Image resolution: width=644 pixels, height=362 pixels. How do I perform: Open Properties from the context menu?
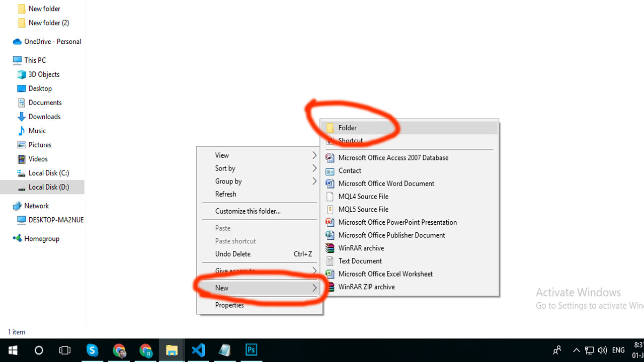pyautogui.click(x=229, y=305)
